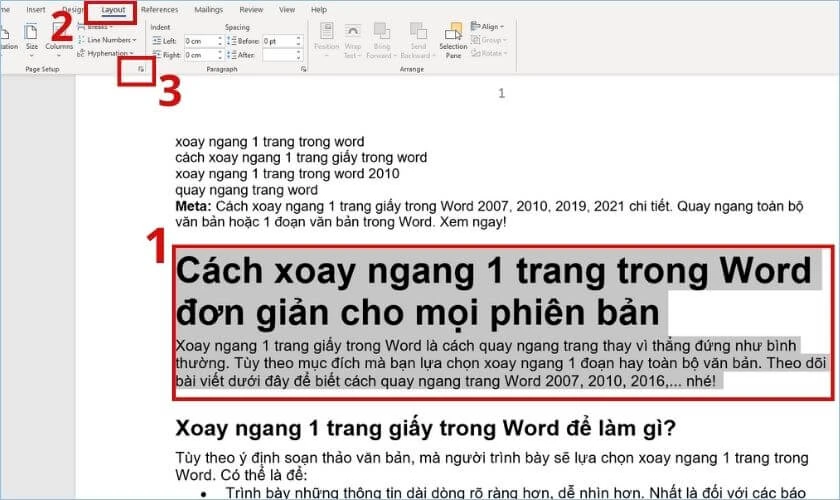
Task: Open the Columns menu
Action: point(59,39)
